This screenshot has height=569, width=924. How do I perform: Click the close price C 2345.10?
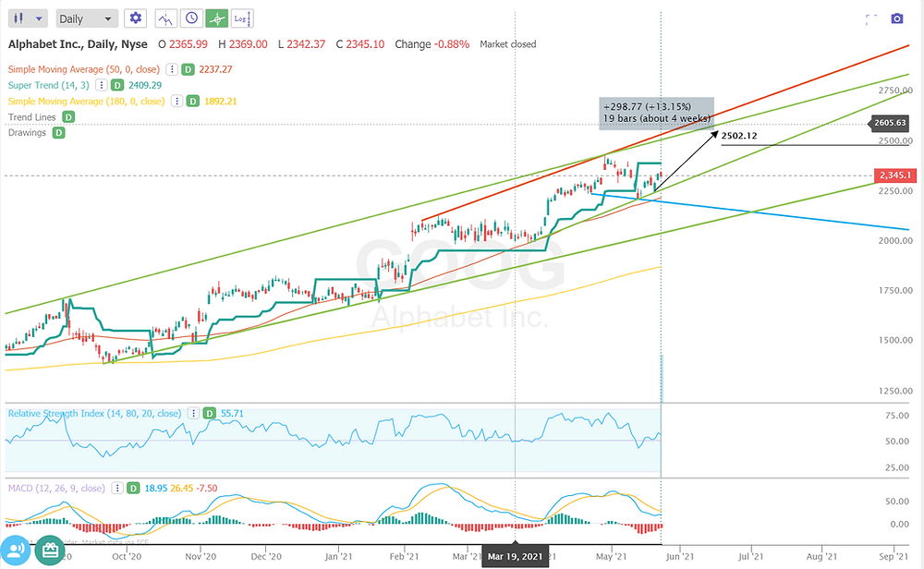(x=360, y=44)
